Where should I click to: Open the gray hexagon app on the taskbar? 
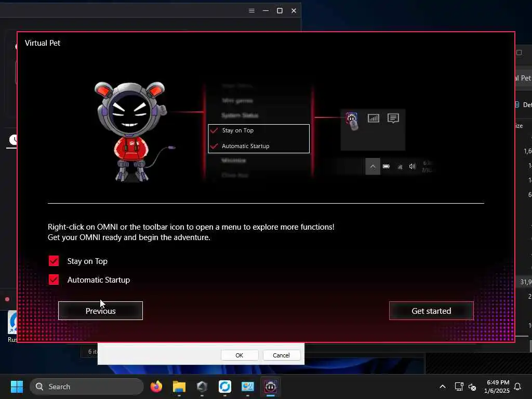202,387
